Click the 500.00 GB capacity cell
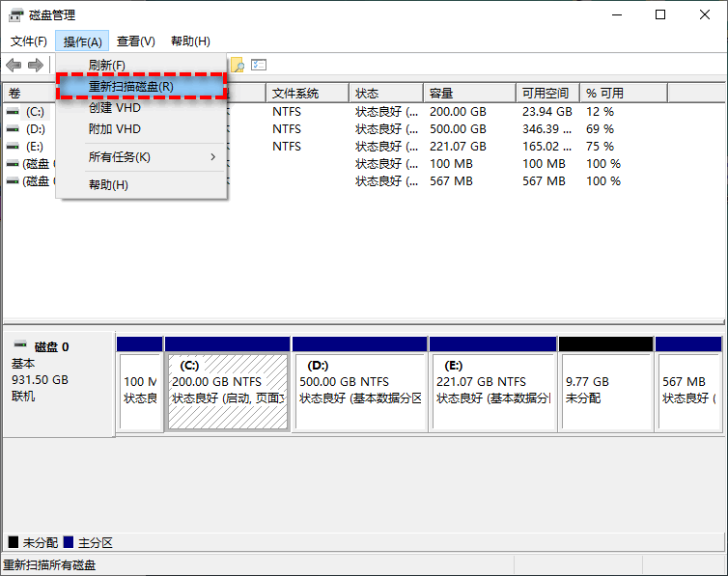Viewport: 728px width, 576px height. pos(458,129)
